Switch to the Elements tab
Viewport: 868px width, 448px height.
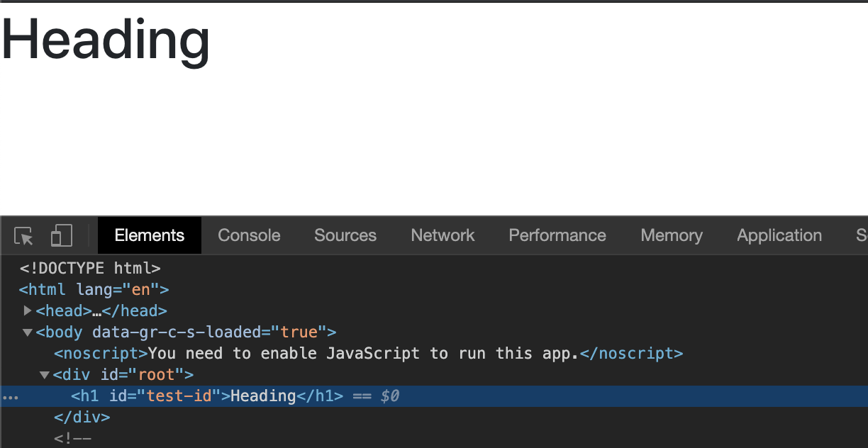pos(150,235)
